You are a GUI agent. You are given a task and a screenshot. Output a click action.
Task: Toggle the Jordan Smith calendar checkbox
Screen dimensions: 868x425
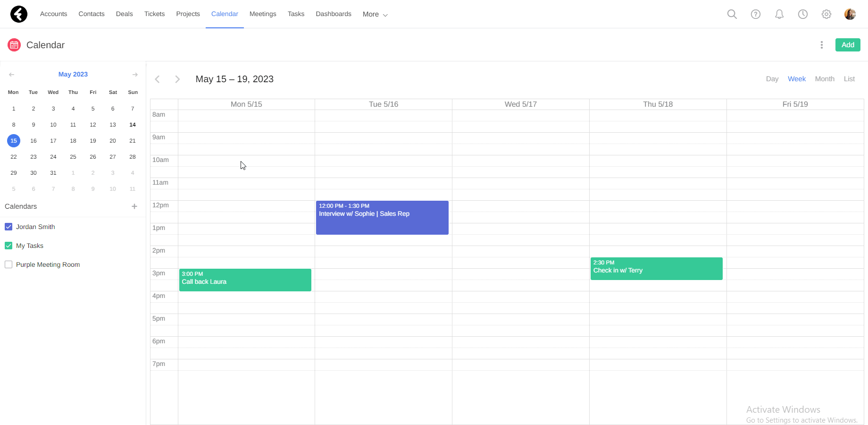(8, 227)
